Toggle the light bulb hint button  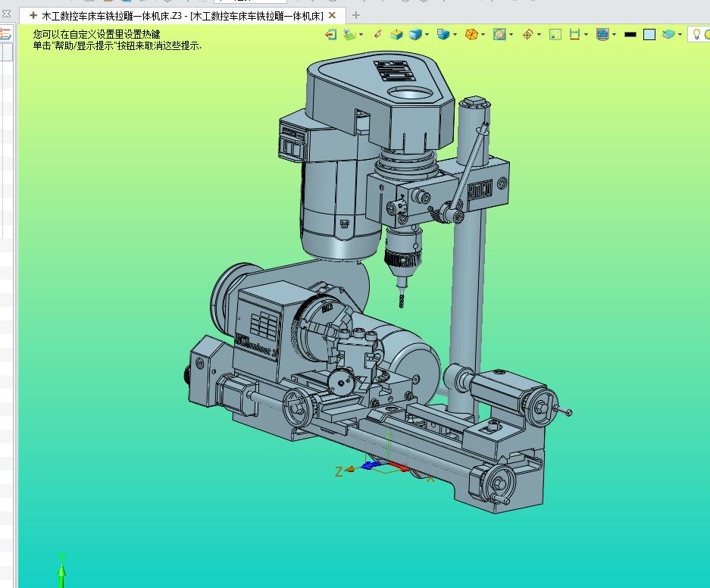coord(696,34)
